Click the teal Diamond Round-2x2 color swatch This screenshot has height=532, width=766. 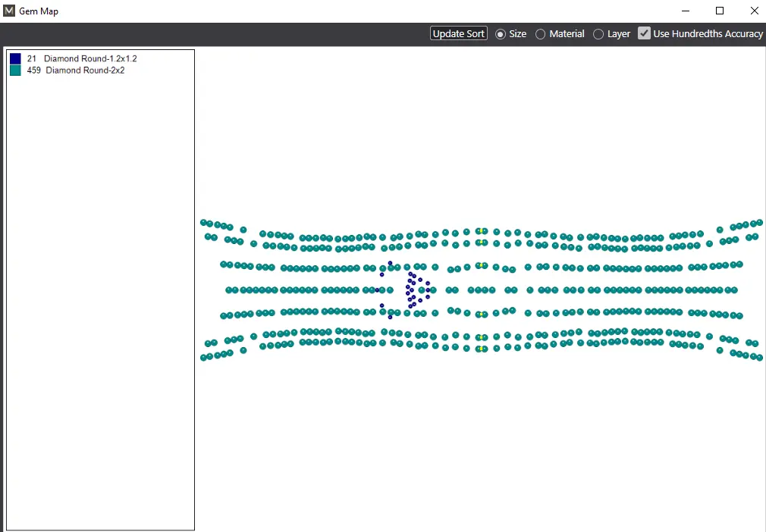[x=15, y=70]
